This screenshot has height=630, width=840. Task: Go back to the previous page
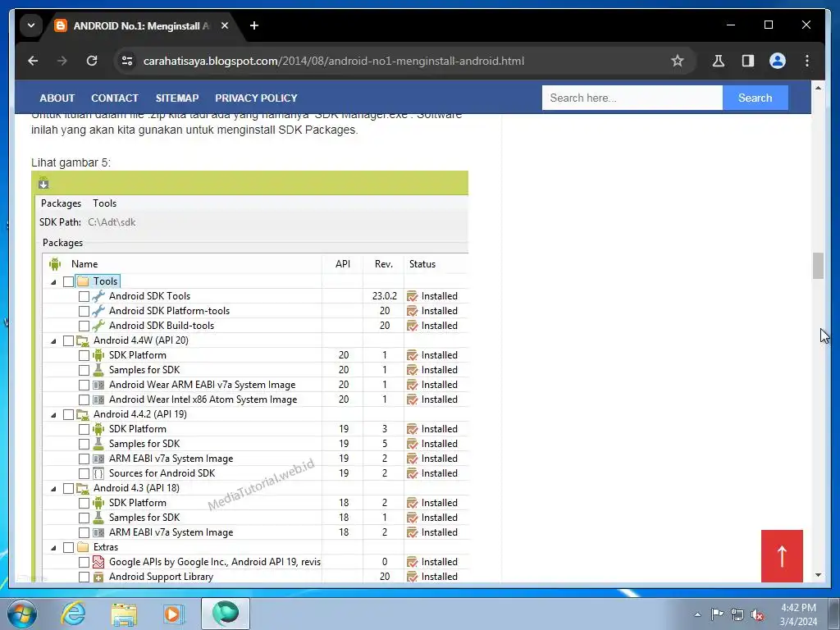[33, 61]
